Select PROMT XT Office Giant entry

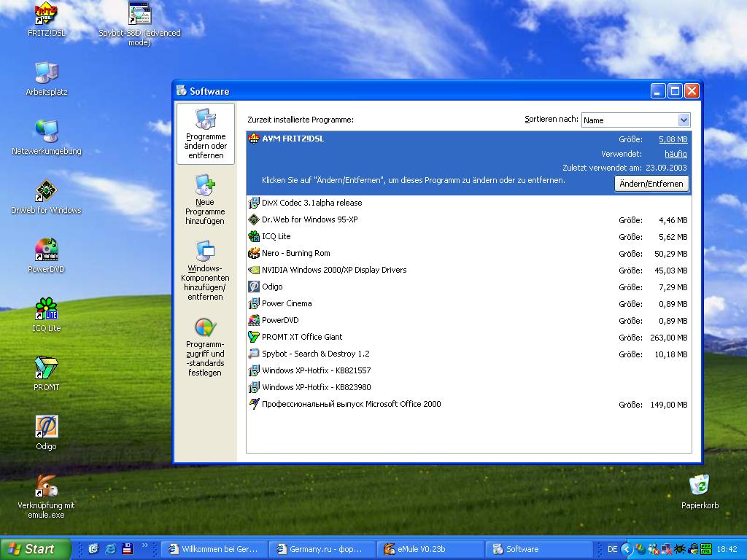[x=469, y=337]
